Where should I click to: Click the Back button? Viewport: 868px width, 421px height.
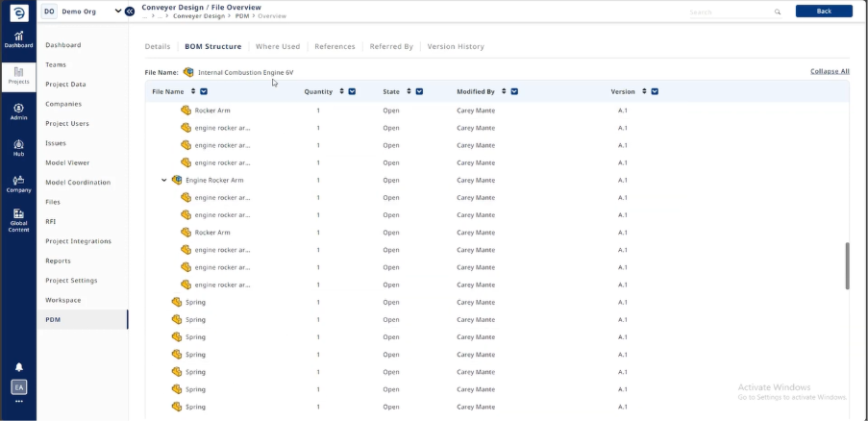[823, 12]
